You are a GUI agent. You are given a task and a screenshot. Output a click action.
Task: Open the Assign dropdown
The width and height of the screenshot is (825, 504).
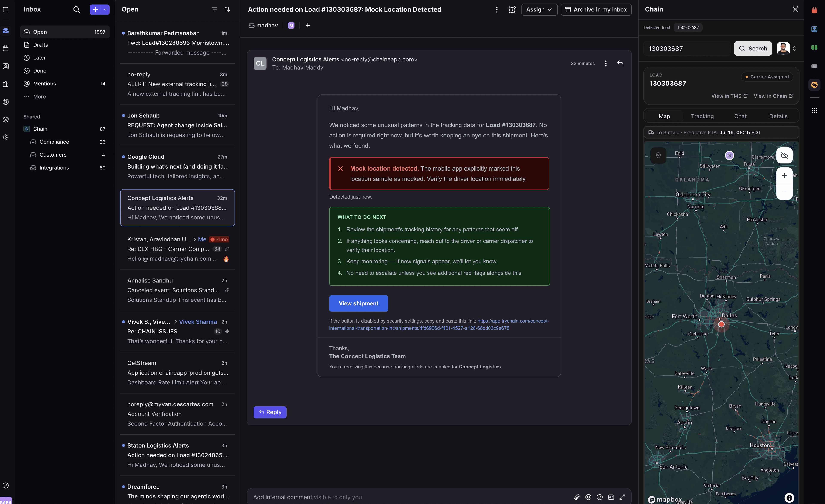[x=539, y=9]
